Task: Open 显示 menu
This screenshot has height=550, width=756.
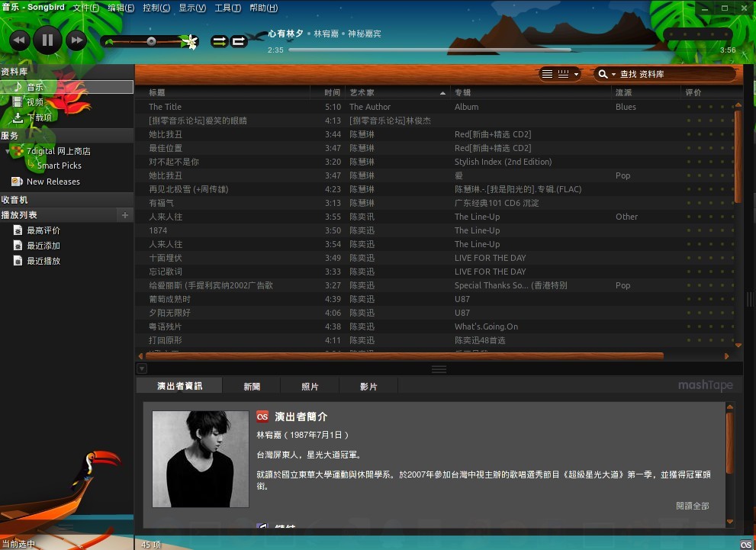Action: click(x=192, y=8)
